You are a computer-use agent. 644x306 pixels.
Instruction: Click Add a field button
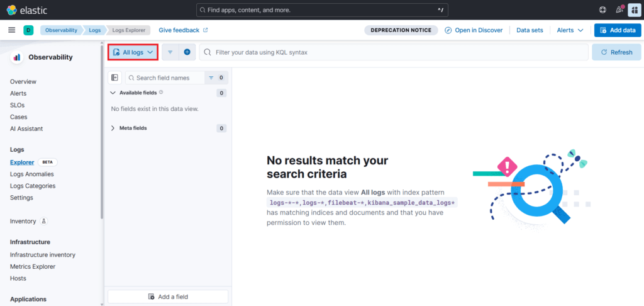167,297
